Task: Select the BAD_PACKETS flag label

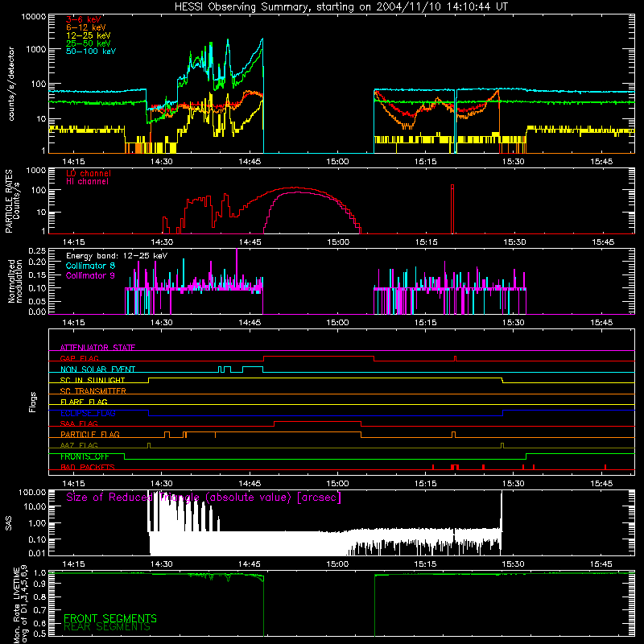Action: (x=88, y=467)
